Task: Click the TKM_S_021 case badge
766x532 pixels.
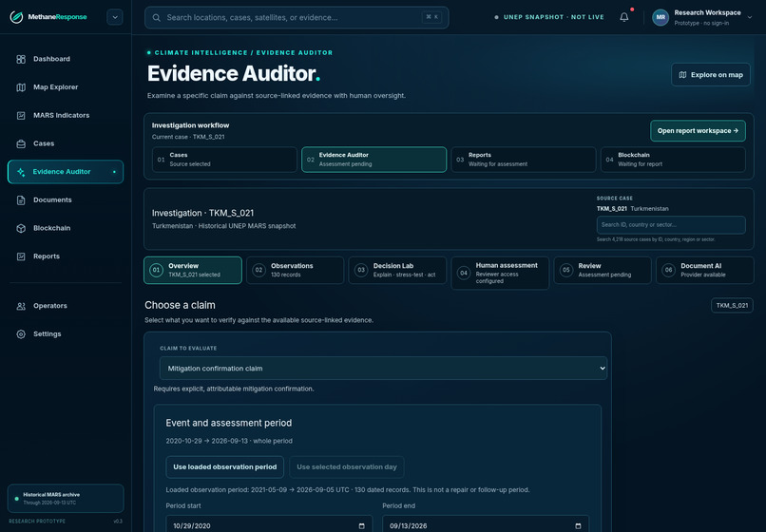Action: (x=732, y=305)
